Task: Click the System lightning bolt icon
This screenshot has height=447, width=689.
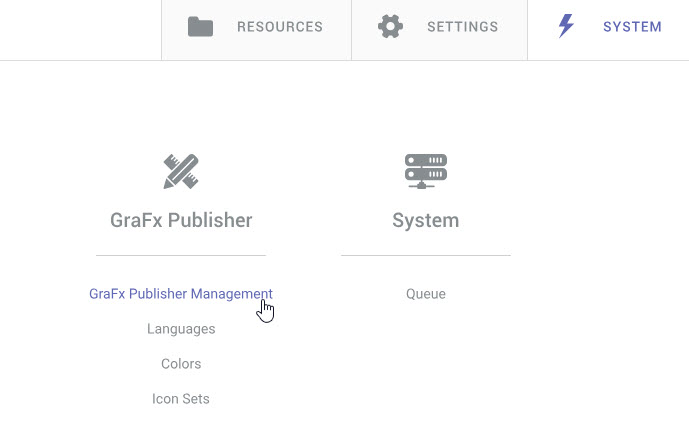Action: (x=566, y=26)
